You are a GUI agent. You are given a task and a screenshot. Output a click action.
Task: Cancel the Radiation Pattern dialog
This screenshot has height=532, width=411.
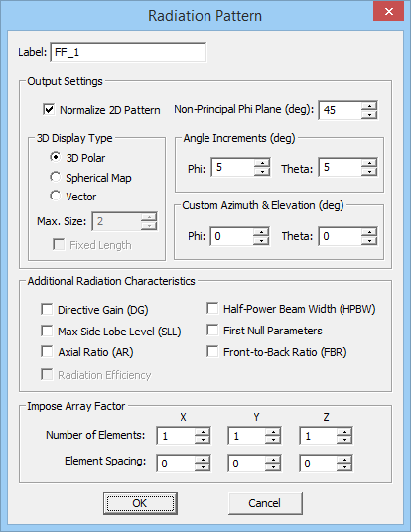265,503
